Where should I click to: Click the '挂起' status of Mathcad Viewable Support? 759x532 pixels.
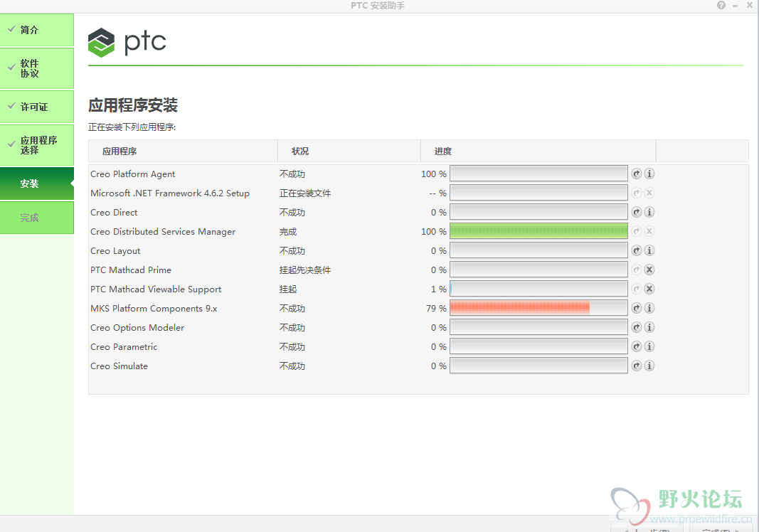point(288,289)
